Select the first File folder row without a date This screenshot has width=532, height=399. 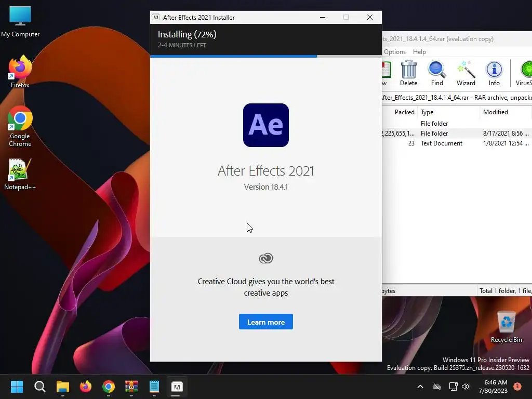(x=457, y=124)
